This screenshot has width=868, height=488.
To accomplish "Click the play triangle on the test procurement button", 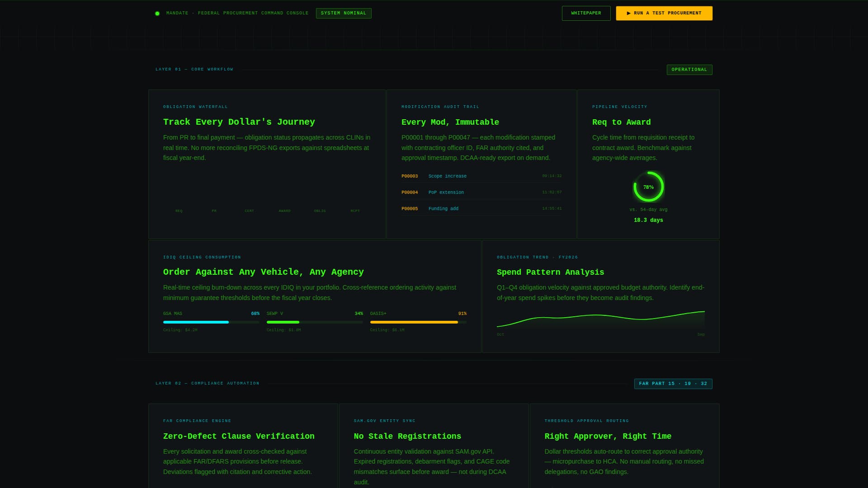I will point(629,13).
